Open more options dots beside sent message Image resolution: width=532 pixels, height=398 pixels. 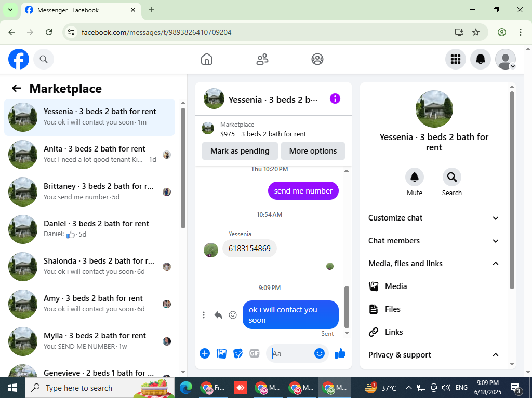204,315
